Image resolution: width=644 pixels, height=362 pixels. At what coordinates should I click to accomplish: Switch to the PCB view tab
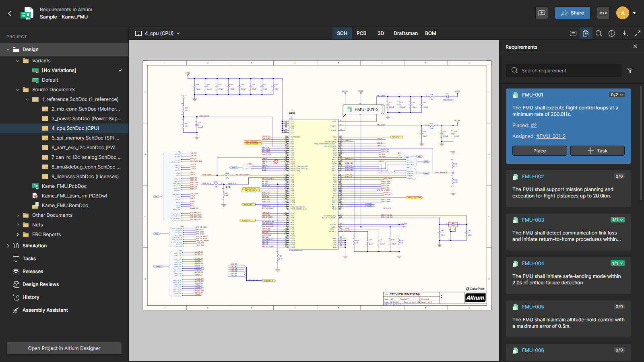click(x=361, y=33)
